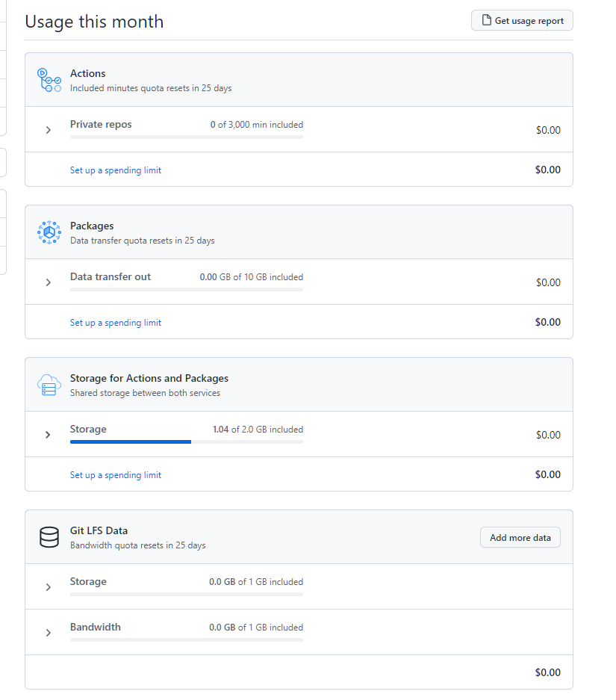The image size is (616, 700).
Task: Click the Git LFS Data database icon
Action: coord(49,536)
